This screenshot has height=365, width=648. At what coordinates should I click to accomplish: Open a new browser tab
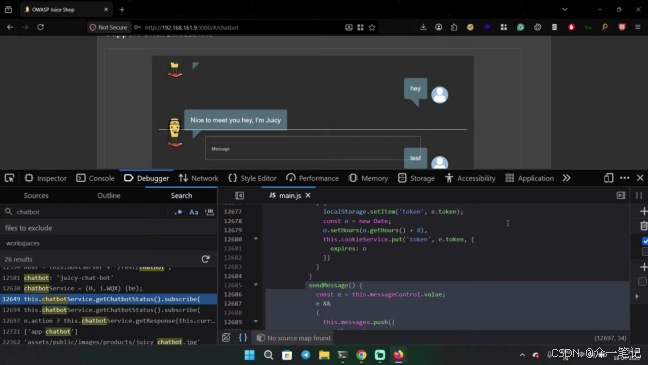[122, 10]
